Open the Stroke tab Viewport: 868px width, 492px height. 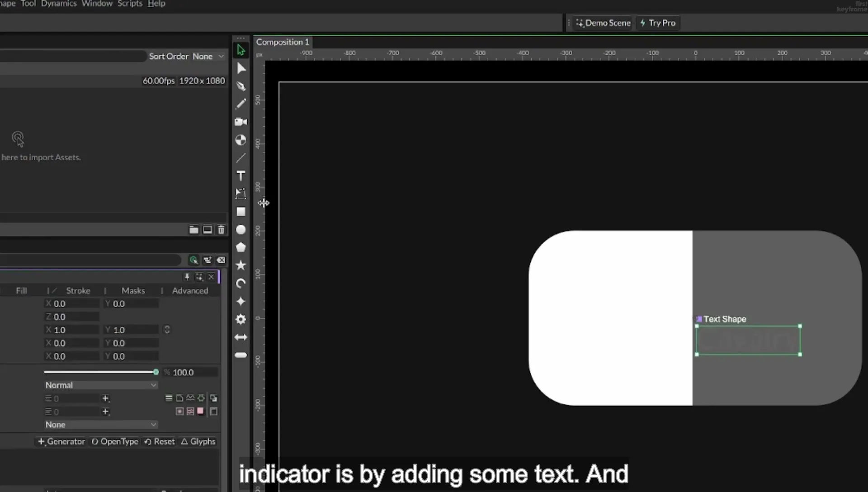pyautogui.click(x=78, y=291)
